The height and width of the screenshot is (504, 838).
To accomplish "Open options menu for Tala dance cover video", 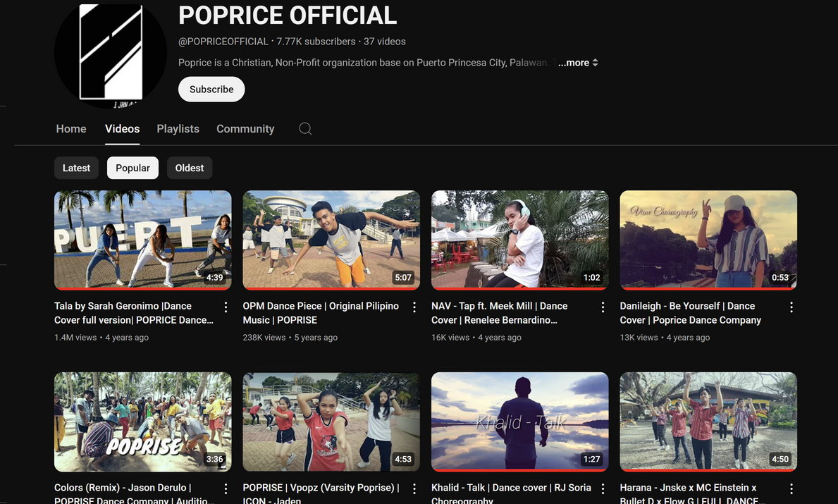I will (226, 307).
